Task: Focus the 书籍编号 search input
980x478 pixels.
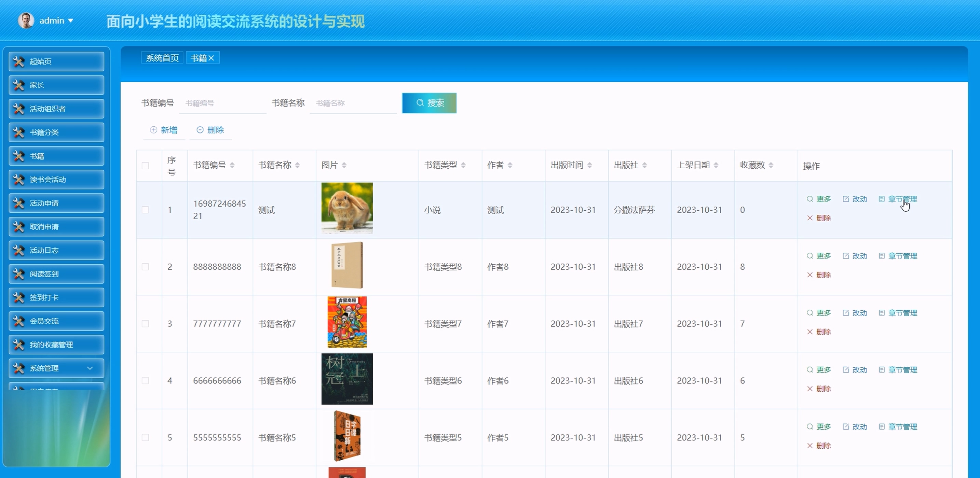Action: click(222, 103)
